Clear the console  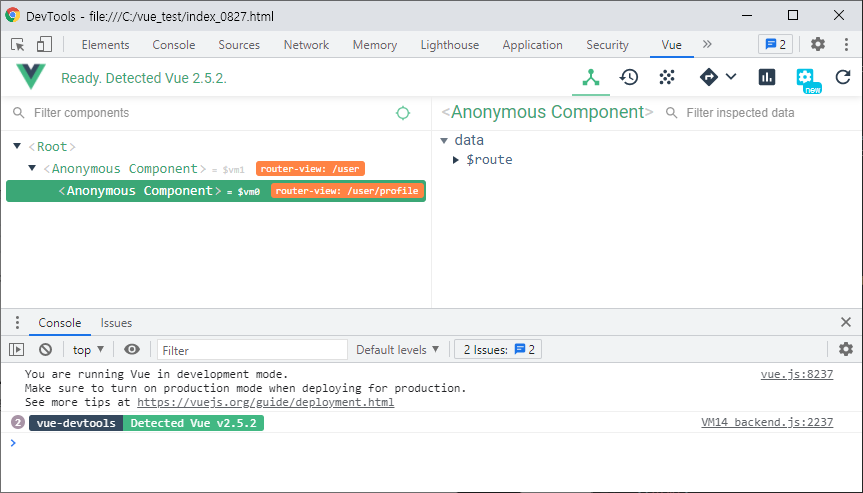tap(46, 349)
